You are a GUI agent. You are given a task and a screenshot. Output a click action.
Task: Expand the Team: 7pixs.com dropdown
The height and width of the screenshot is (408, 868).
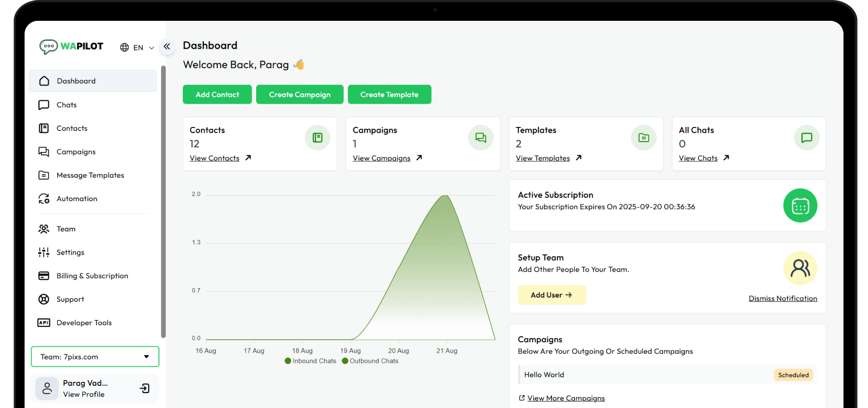[95, 357]
